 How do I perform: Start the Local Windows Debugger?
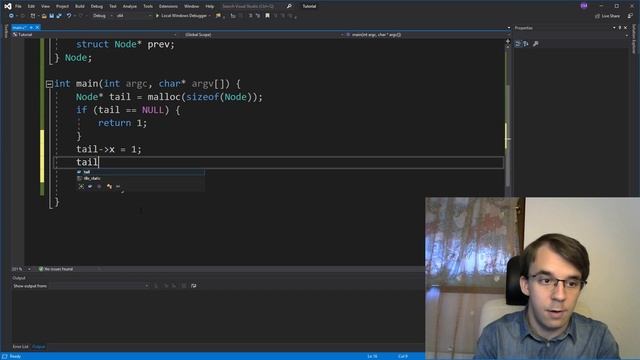pyautogui.click(x=181, y=16)
